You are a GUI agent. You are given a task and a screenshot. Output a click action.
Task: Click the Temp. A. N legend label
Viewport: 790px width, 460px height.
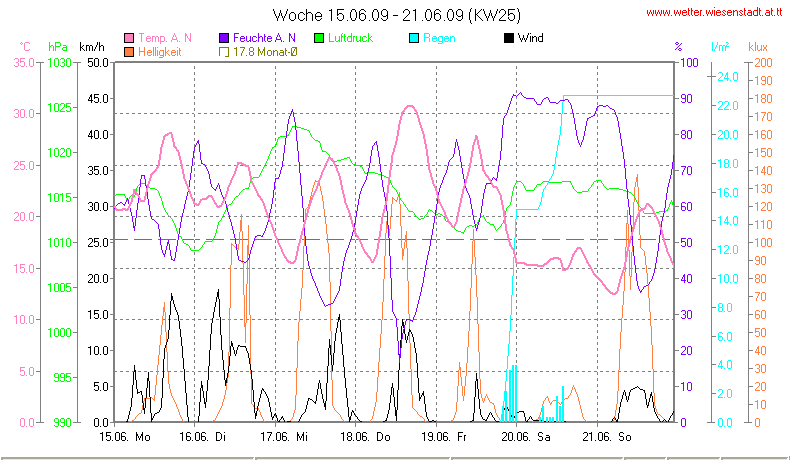(x=165, y=38)
